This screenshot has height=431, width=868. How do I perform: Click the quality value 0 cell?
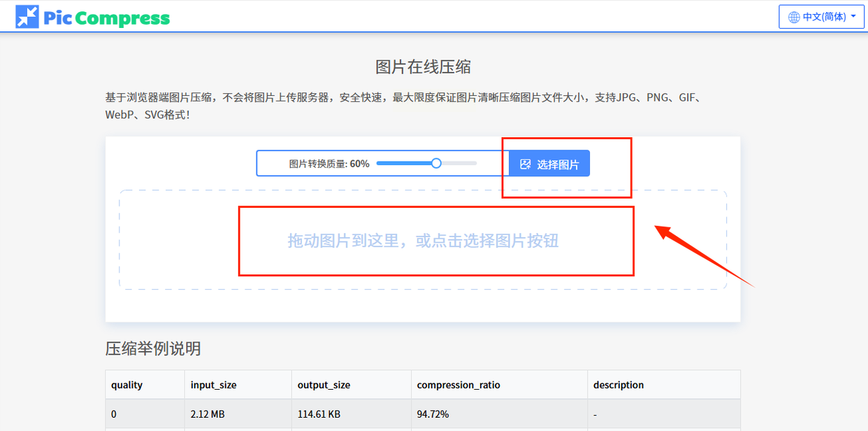pyautogui.click(x=145, y=414)
